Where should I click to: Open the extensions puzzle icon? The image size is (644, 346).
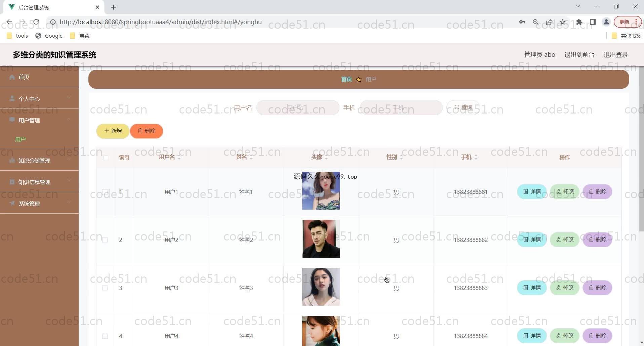(579, 22)
